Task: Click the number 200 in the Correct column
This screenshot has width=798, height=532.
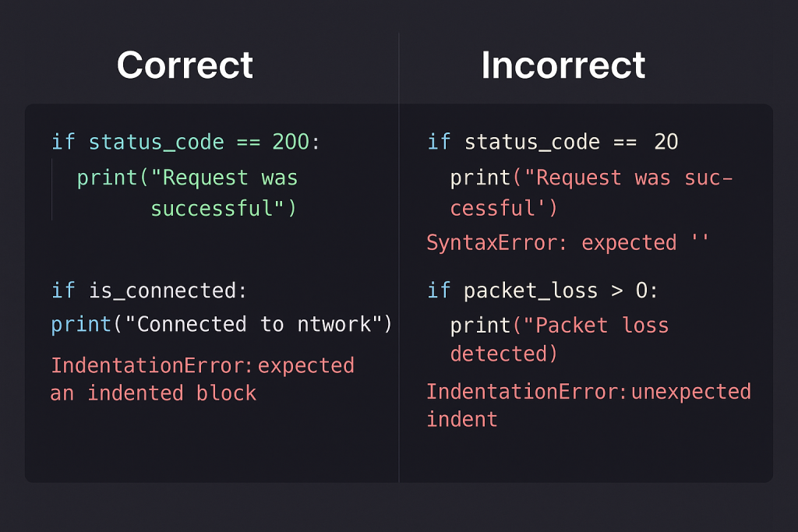Action: [290, 142]
